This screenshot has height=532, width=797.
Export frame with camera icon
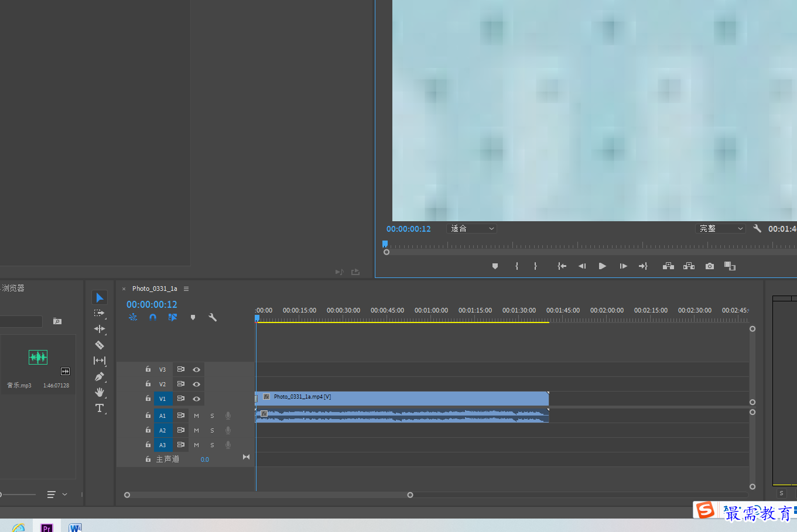[x=710, y=266]
